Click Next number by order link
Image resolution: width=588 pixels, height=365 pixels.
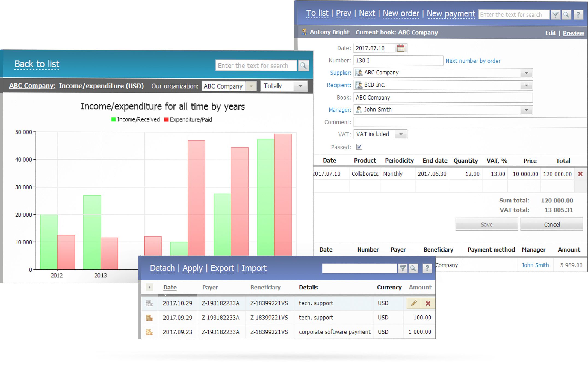coord(473,61)
